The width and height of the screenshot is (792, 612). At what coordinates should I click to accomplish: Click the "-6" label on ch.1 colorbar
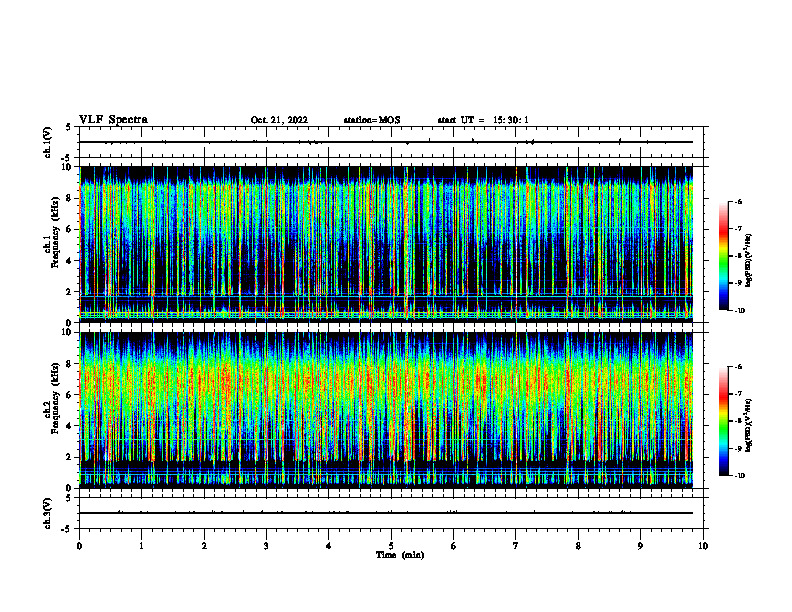coord(738,201)
